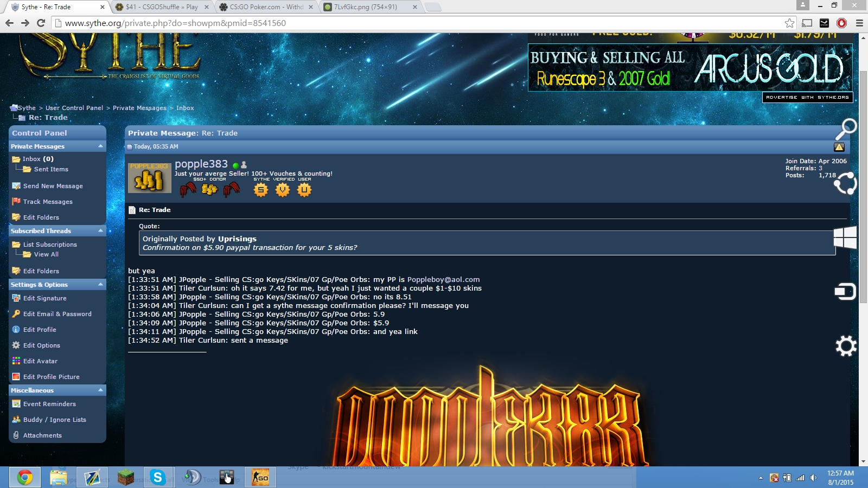Open the Arcus Gold banner ad

point(690,68)
